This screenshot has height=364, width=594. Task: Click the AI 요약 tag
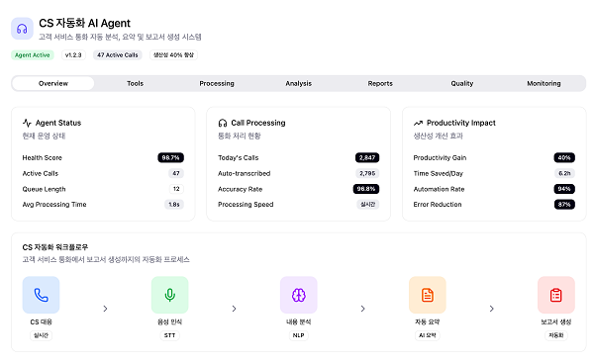point(428,335)
